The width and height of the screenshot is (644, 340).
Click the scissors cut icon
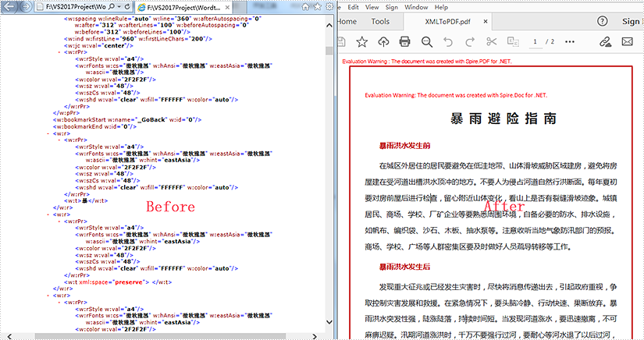(491, 41)
